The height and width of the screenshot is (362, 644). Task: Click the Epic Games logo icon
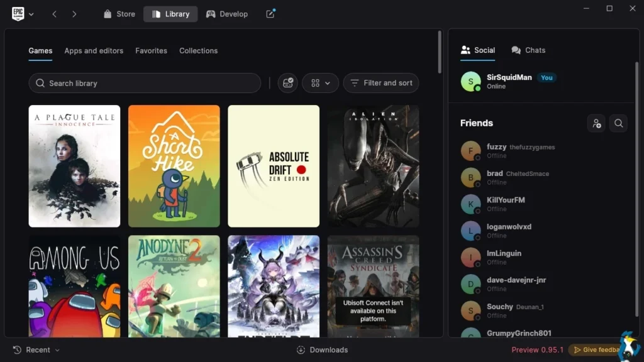(18, 14)
